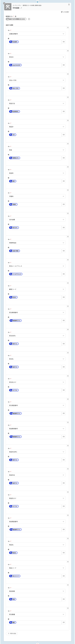The image size is (75, 644).
Task: Remove the 受注数量 key entry
Action: [68, 608]
